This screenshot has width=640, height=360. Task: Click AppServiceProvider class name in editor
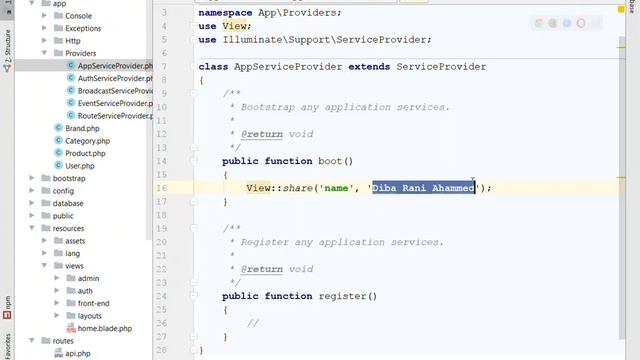pos(288,67)
